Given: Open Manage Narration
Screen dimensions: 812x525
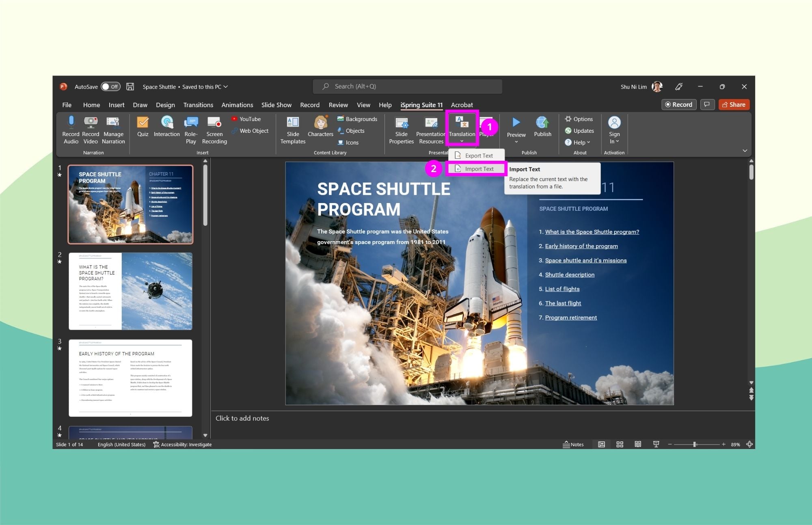Looking at the screenshot, I should (x=113, y=130).
